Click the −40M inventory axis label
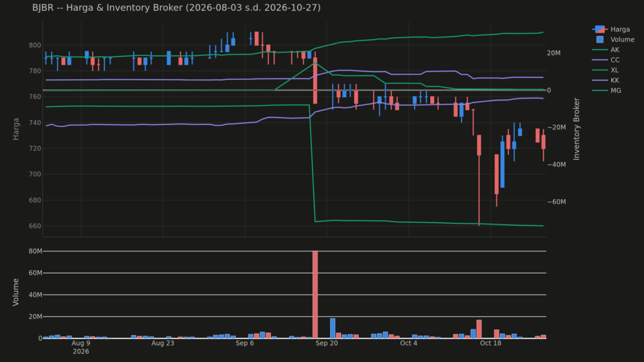Viewport: 644px width, 362px height. 557,165
